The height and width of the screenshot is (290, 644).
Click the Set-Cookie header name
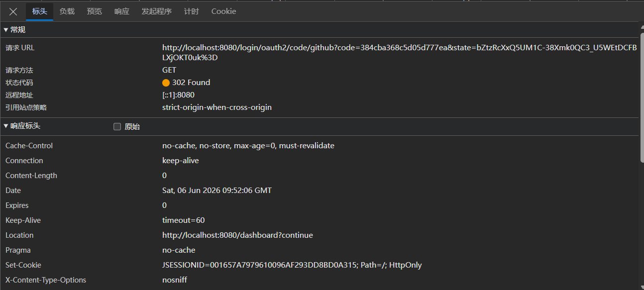tap(23, 265)
